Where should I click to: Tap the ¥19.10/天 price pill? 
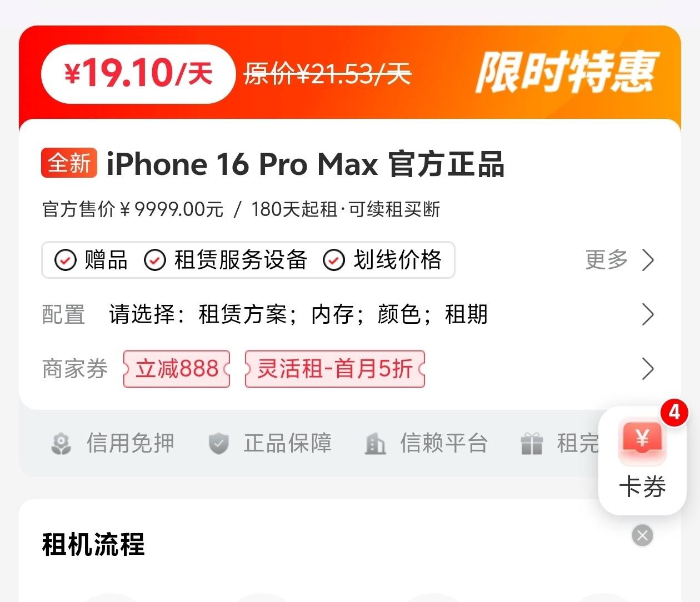pyautogui.click(x=138, y=74)
